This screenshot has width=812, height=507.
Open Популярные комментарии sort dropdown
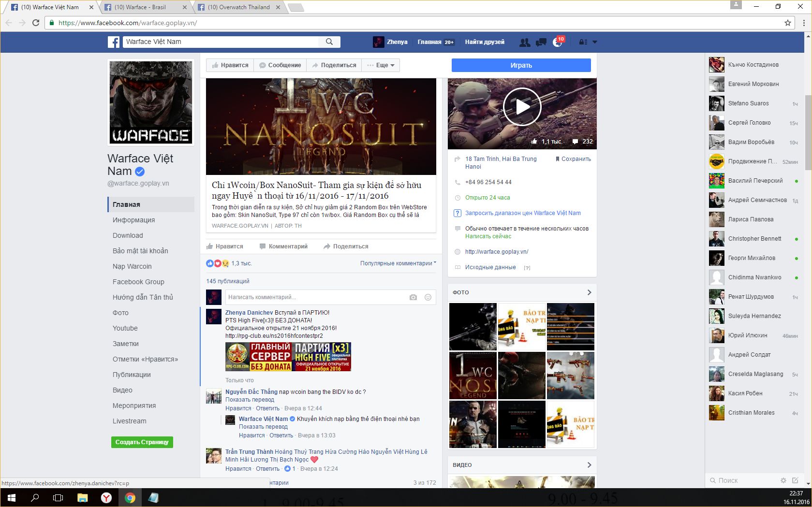point(398,263)
